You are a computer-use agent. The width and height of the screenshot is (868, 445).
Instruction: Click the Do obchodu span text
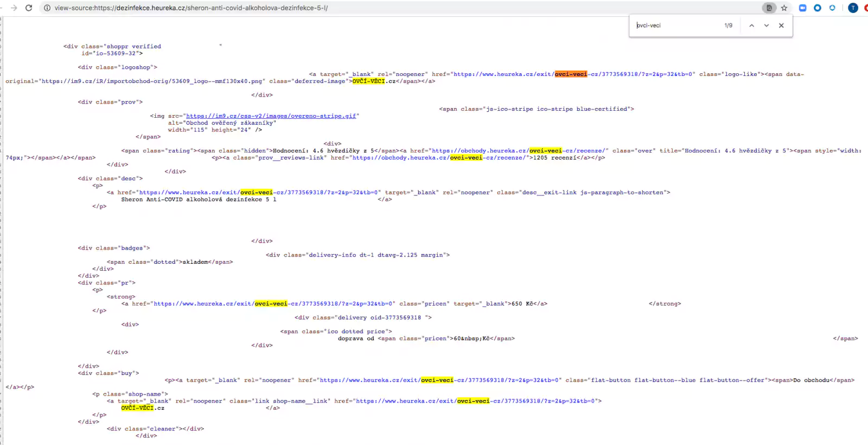811,380
